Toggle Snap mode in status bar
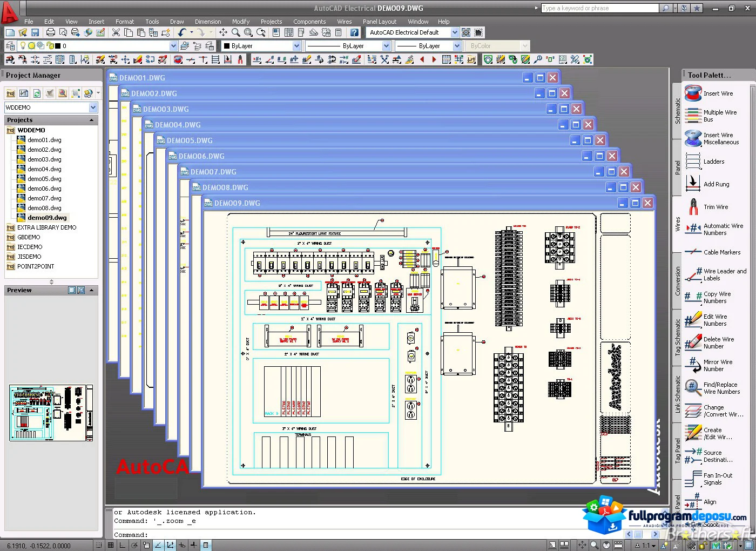The image size is (756, 551). tap(98, 546)
